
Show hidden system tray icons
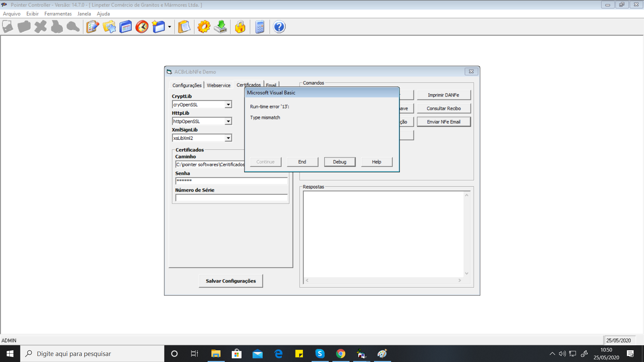[x=552, y=354]
